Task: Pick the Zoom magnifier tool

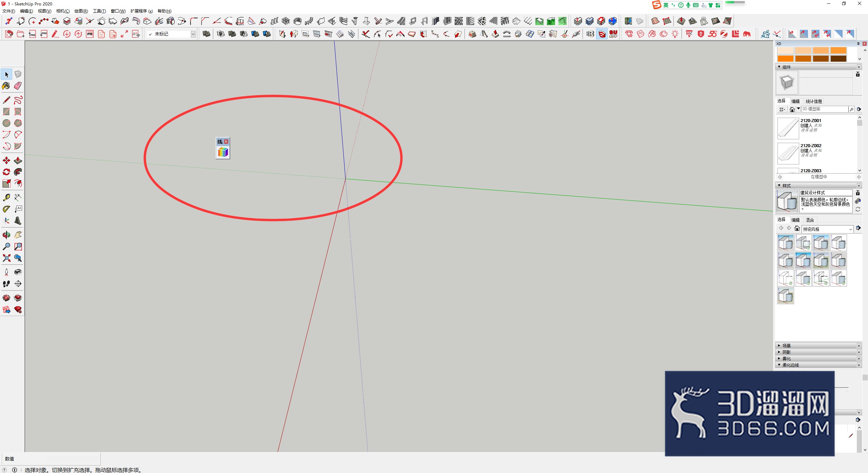Action: point(6,247)
